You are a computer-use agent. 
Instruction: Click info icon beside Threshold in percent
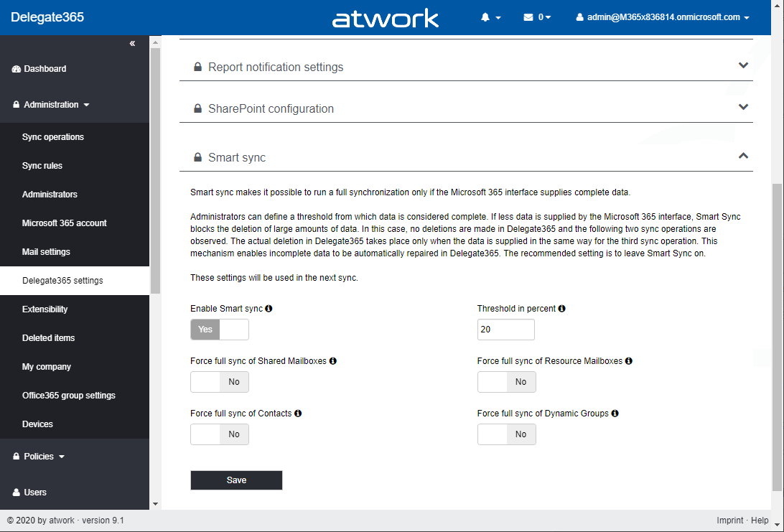click(x=562, y=309)
